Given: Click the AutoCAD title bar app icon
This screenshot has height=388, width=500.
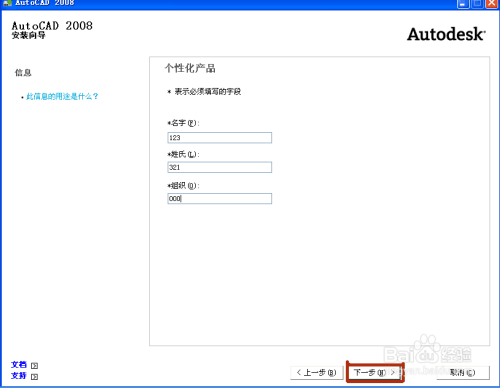Looking at the screenshot, I should pyautogui.click(x=7, y=3).
